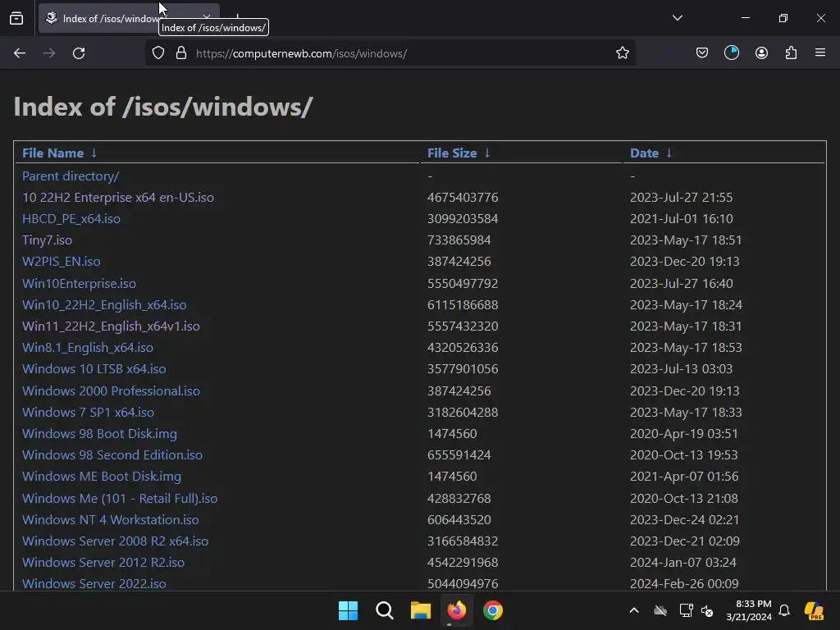Open Save to Pocket icon
This screenshot has height=630, width=840.
tap(702, 53)
